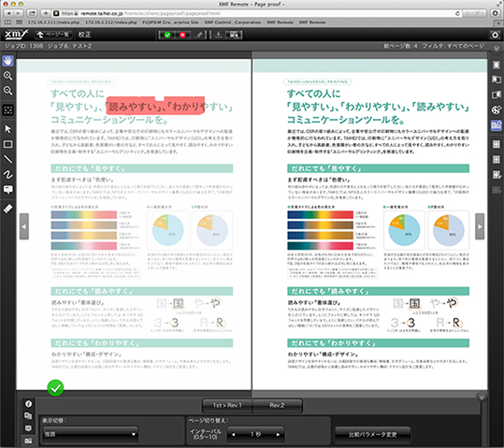The height and width of the screenshot is (448, 504).
Task: Switch to the 1st > Rev.1 tab
Action: pyautogui.click(x=227, y=406)
